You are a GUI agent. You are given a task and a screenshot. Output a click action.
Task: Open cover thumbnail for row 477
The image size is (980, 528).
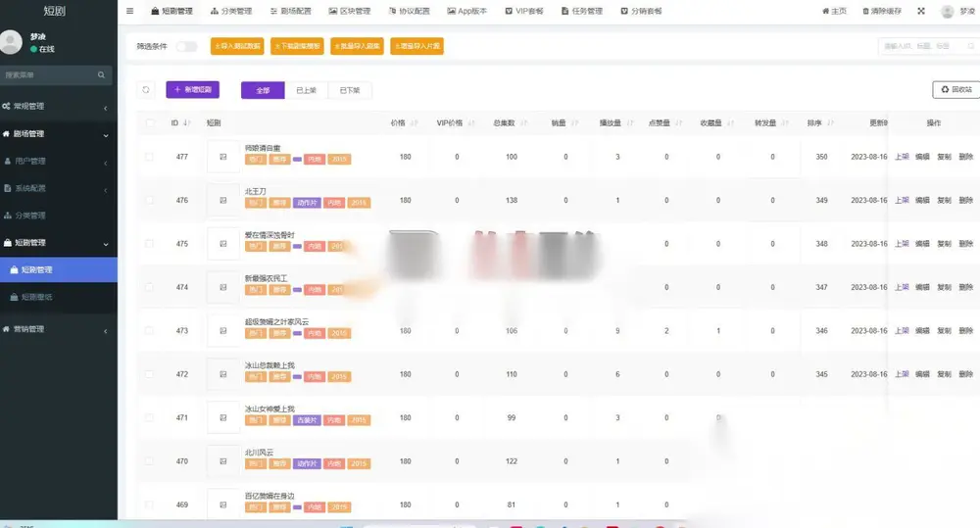pos(223,157)
